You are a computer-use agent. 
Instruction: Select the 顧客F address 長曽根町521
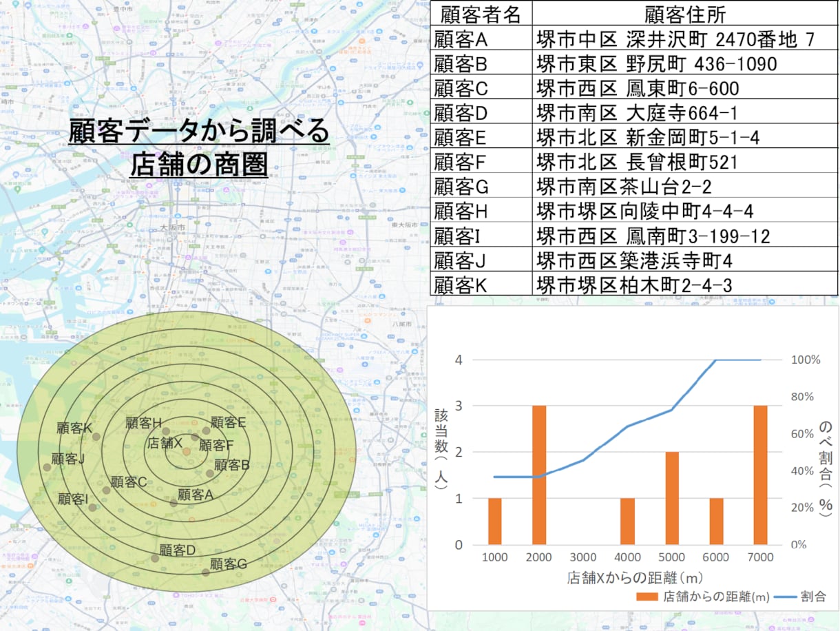coord(685,162)
